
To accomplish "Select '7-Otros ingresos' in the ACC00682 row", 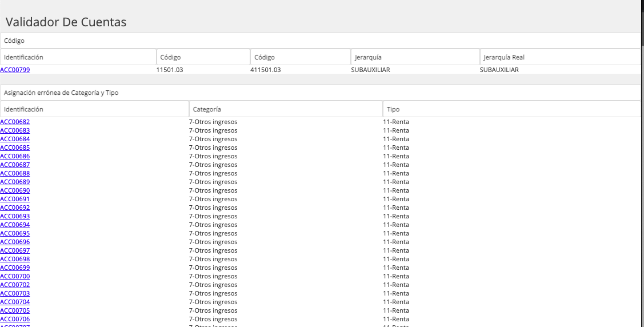I will point(213,122).
